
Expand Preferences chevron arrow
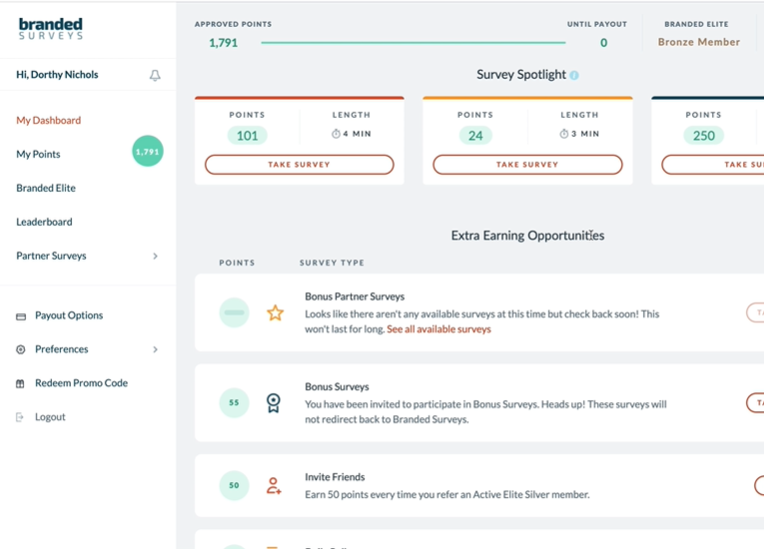pos(155,349)
